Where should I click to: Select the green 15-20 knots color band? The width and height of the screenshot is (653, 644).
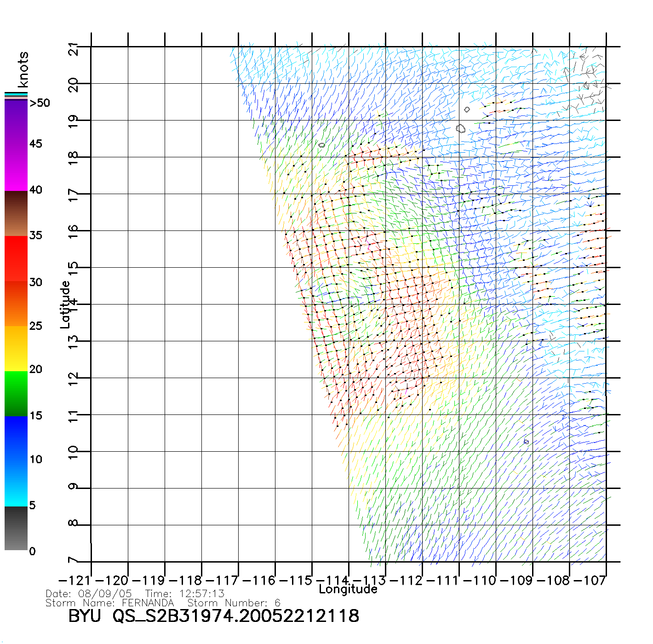pos(16,393)
